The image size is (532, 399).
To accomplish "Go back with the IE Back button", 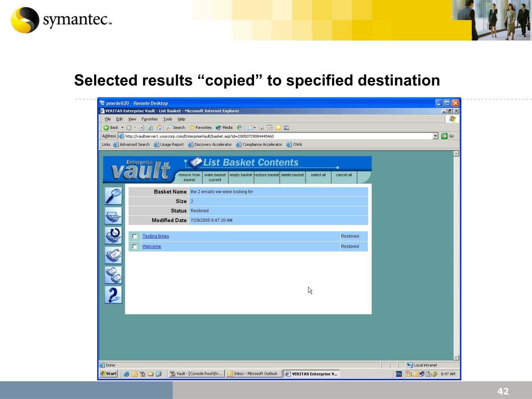I will (x=111, y=128).
